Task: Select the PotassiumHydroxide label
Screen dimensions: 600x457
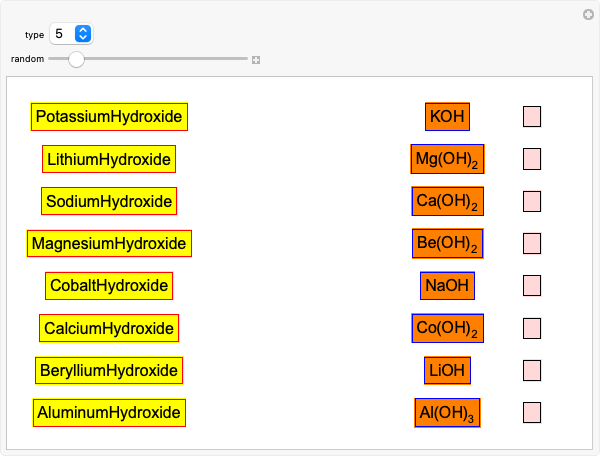Action: [x=109, y=117]
